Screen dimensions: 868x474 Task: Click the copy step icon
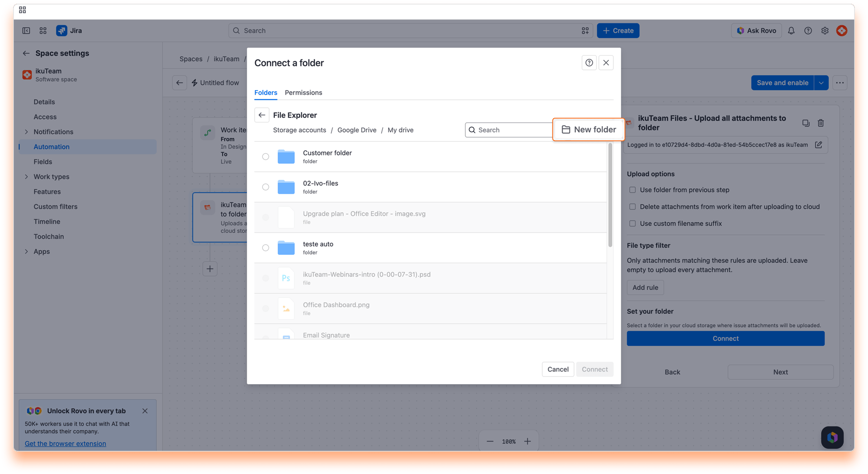pyautogui.click(x=806, y=123)
